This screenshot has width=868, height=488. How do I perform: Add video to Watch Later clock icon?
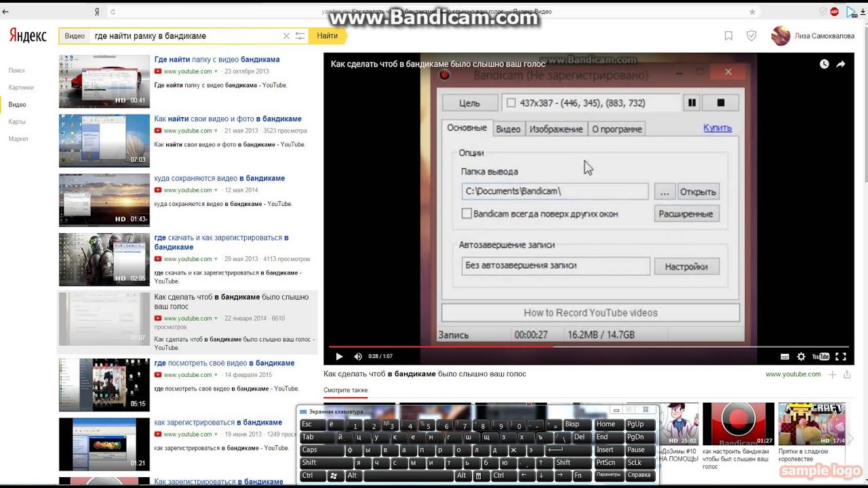[x=824, y=64]
